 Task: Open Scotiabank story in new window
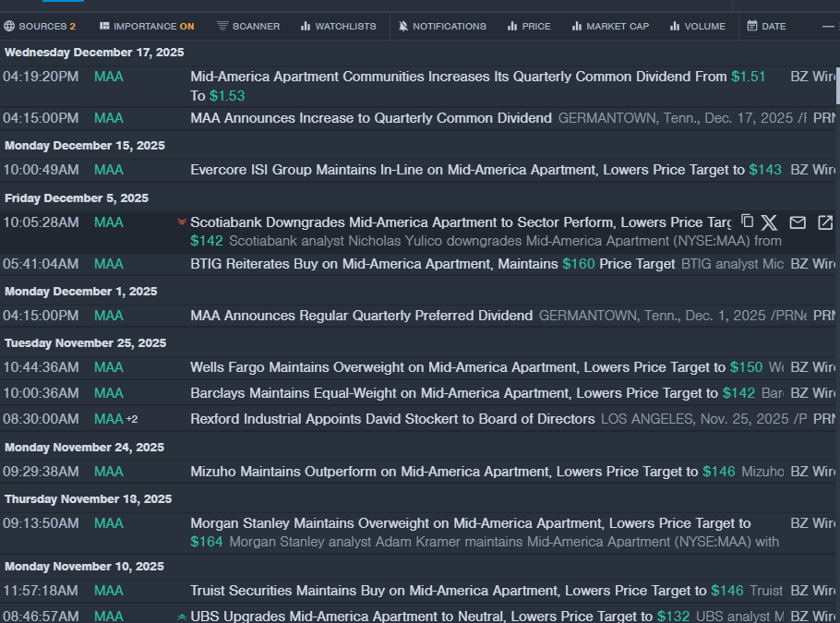(825, 222)
